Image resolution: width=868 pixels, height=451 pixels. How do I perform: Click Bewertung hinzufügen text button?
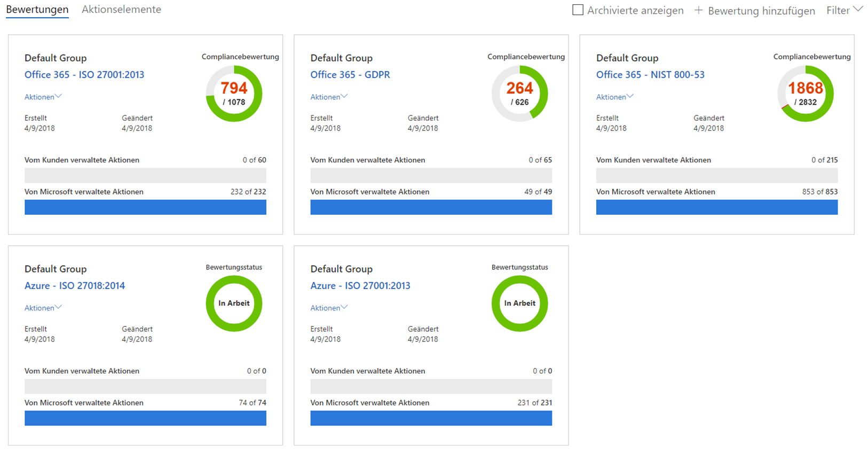click(761, 11)
